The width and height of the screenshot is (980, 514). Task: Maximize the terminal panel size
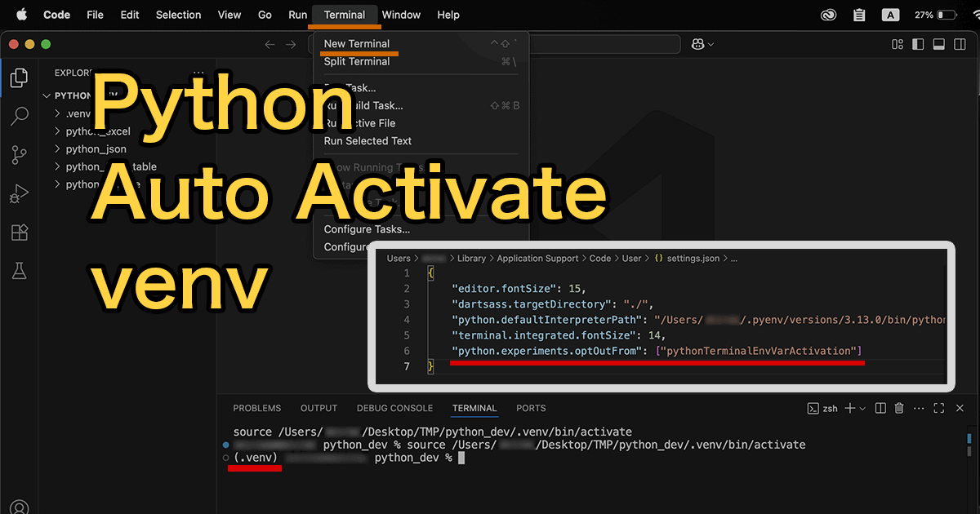939,408
